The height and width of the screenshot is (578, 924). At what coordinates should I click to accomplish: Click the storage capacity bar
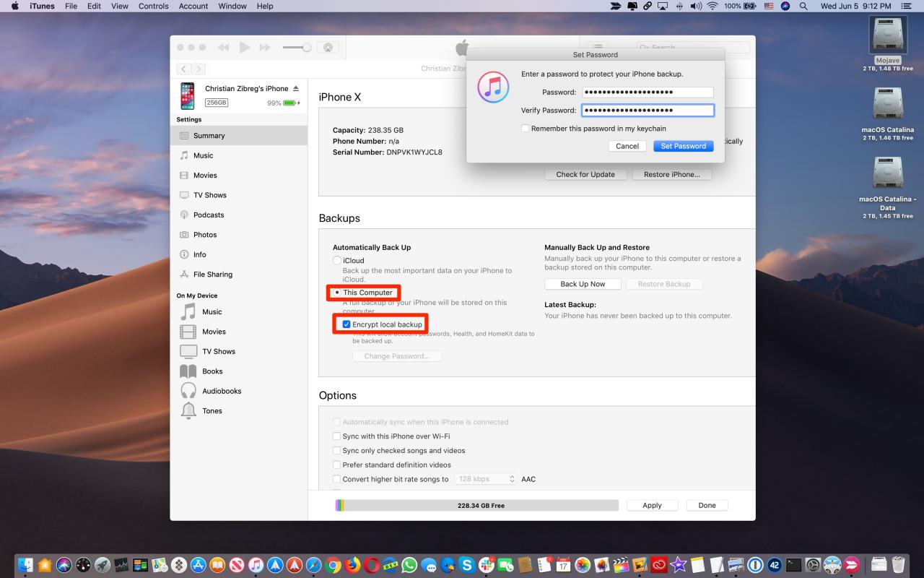tap(477, 506)
